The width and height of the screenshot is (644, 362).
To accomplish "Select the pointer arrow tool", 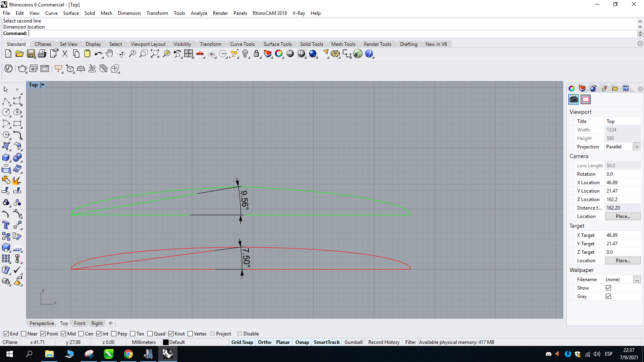I will pyautogui.click(x=6, y=89).
